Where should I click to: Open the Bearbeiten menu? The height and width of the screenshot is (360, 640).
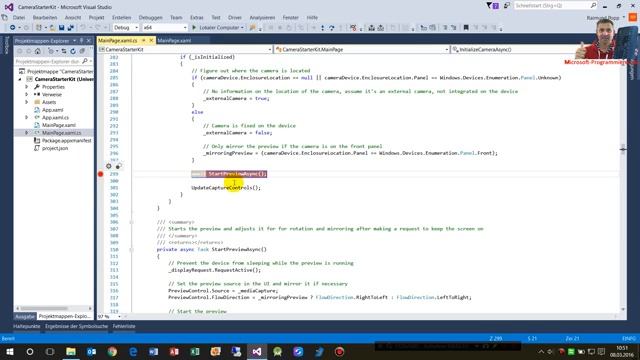tap(45, 18)
